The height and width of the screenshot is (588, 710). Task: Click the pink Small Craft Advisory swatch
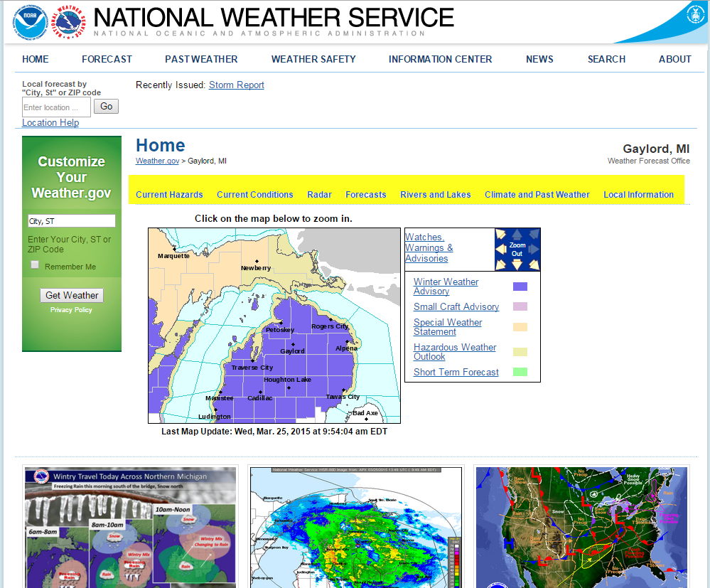520,306
